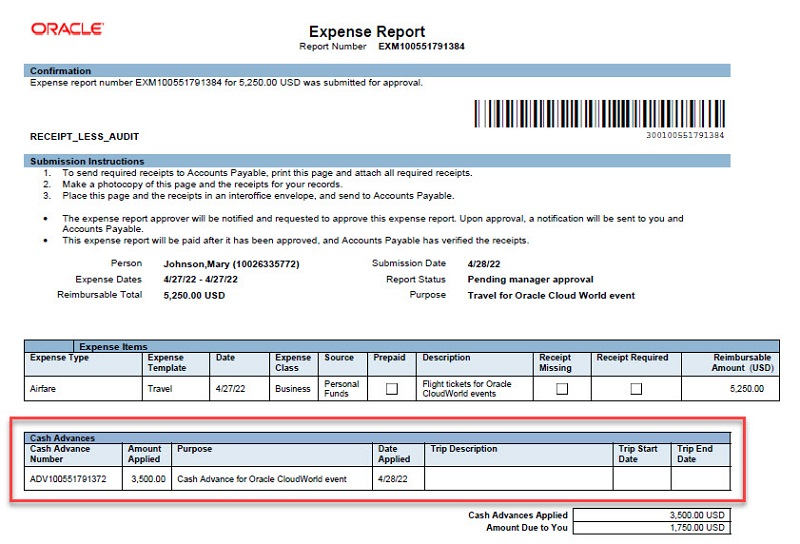Select the Personal Funds source cell
Screen dimensions: 800x544
tap(342, 389)
